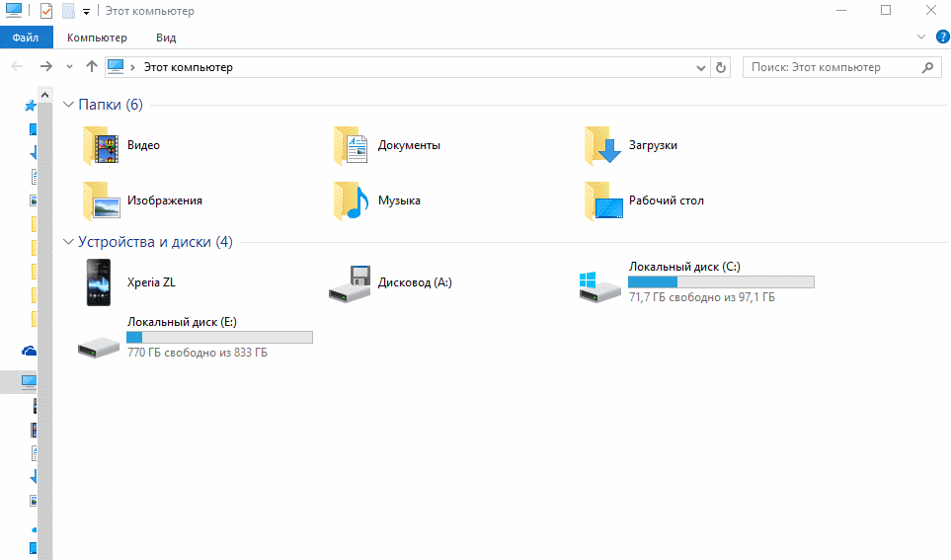
Task: Select the Xperia ZL label
Action: (x=151, y=282)
